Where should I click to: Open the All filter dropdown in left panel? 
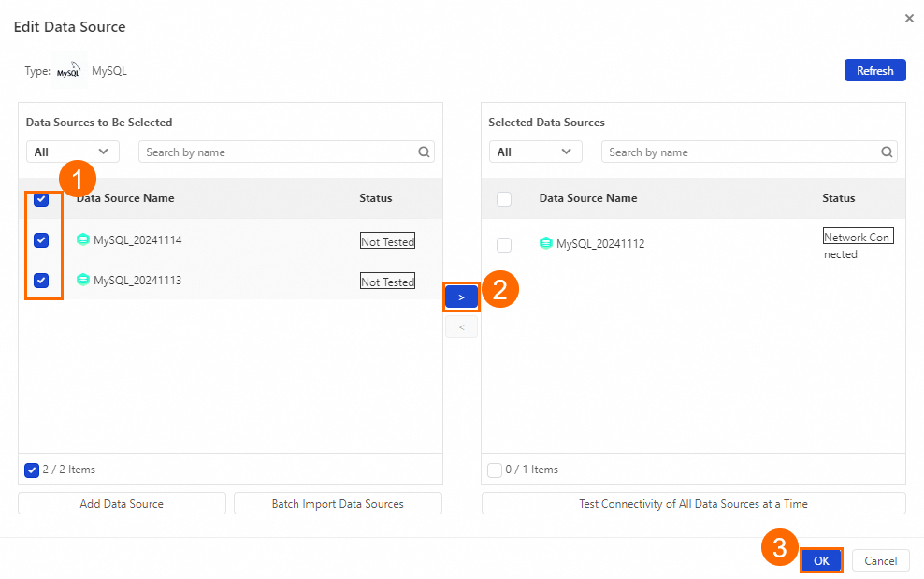72,152
